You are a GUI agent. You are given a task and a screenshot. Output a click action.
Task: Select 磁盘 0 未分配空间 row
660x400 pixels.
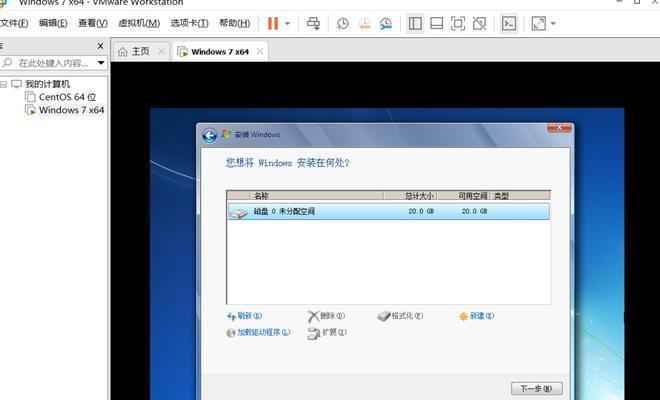[389, 211]
